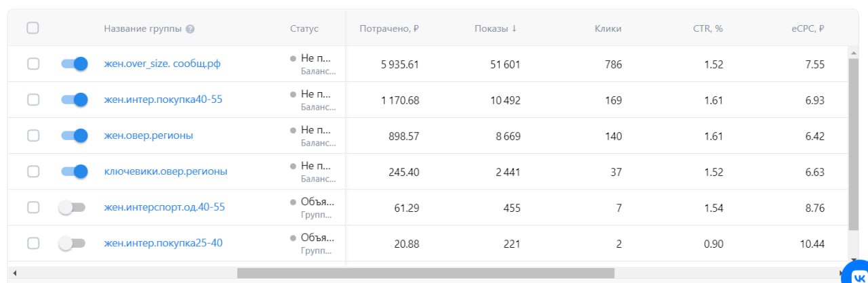Sort table by Клики column
The height and width of the screenshot is (283, 868).
608,28
